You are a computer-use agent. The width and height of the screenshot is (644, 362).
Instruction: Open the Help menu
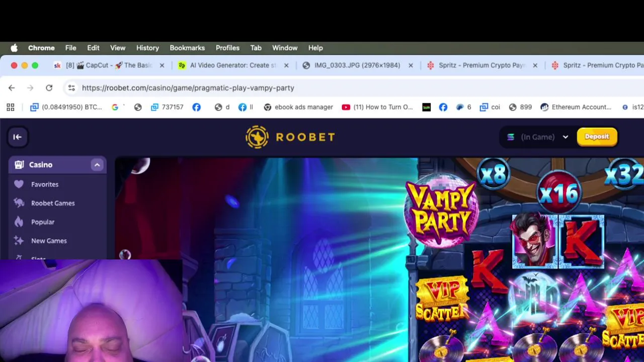click(x=315, y=48)
